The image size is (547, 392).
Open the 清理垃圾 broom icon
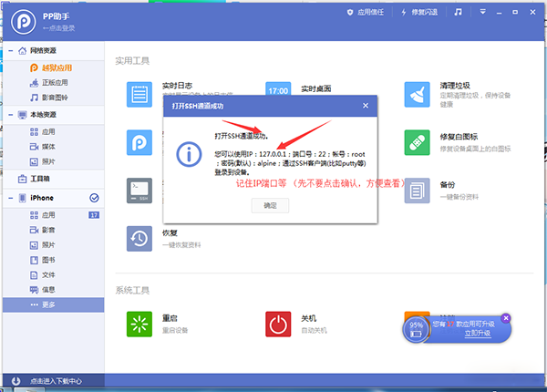(x=417, y=95)
